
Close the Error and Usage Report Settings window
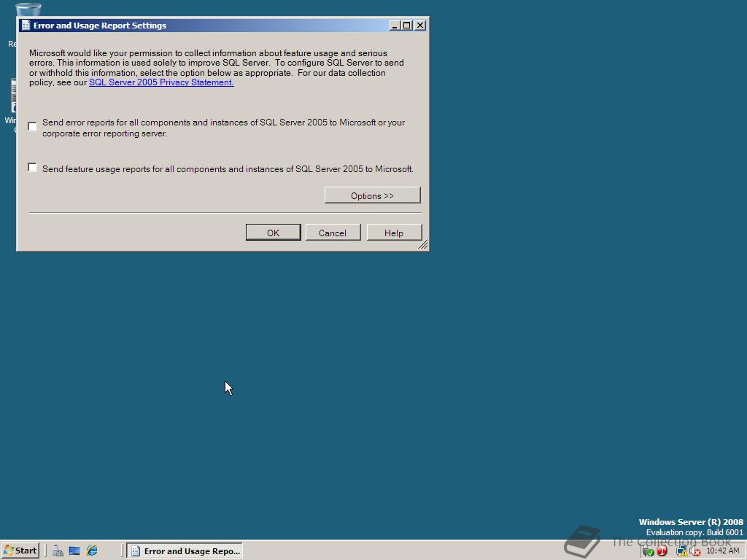coord(420,26)
